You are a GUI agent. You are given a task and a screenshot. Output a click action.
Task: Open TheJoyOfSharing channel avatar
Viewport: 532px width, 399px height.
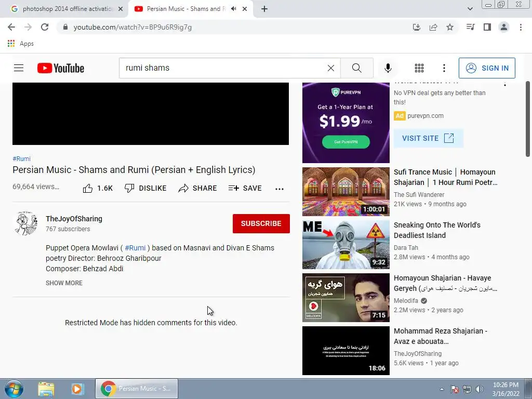click(x=26, y=223)
